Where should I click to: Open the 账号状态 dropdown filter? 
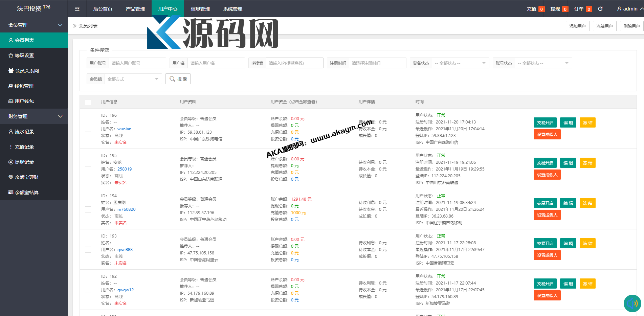543,63
